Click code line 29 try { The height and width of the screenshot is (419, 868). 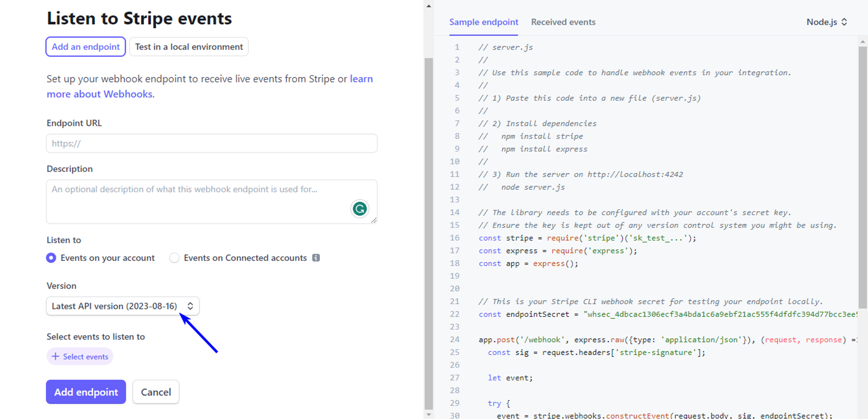click(x=499, y=403)
